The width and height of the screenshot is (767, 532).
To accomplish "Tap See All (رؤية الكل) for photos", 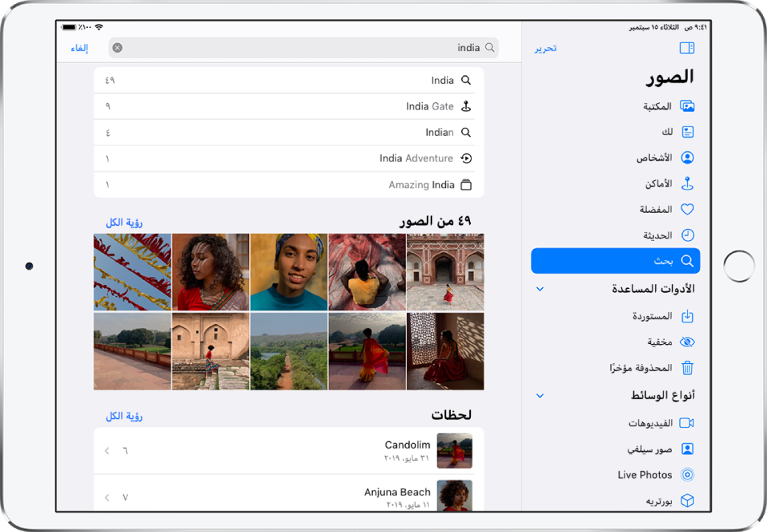I will (x=124, y=222).
